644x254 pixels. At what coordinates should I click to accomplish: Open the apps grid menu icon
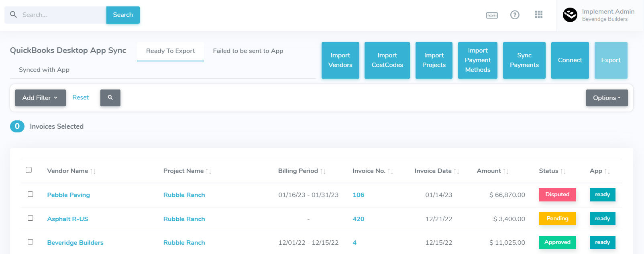point(539,15)
